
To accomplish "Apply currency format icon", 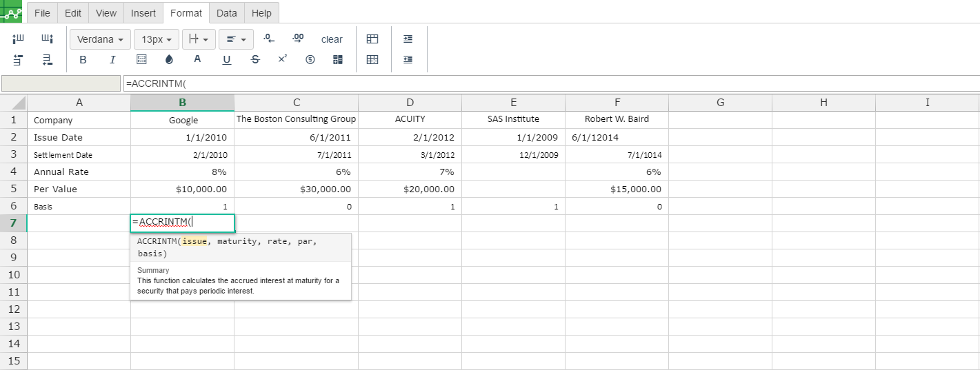I will (x=310, y=60).
